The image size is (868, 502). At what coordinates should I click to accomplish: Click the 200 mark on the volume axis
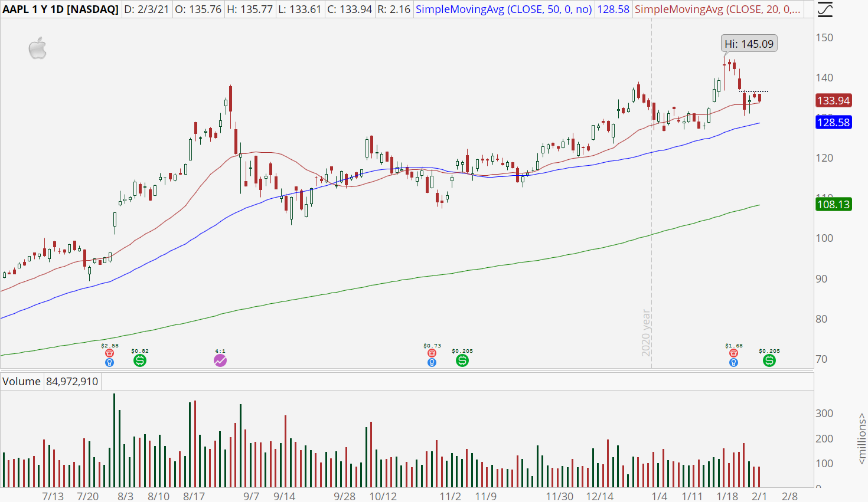click(x=824, y=438)
